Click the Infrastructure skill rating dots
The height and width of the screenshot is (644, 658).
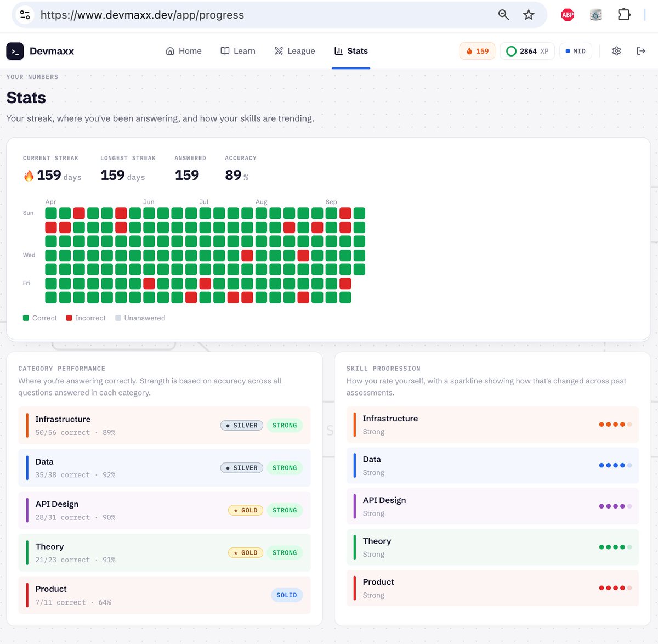coord(615,425)
